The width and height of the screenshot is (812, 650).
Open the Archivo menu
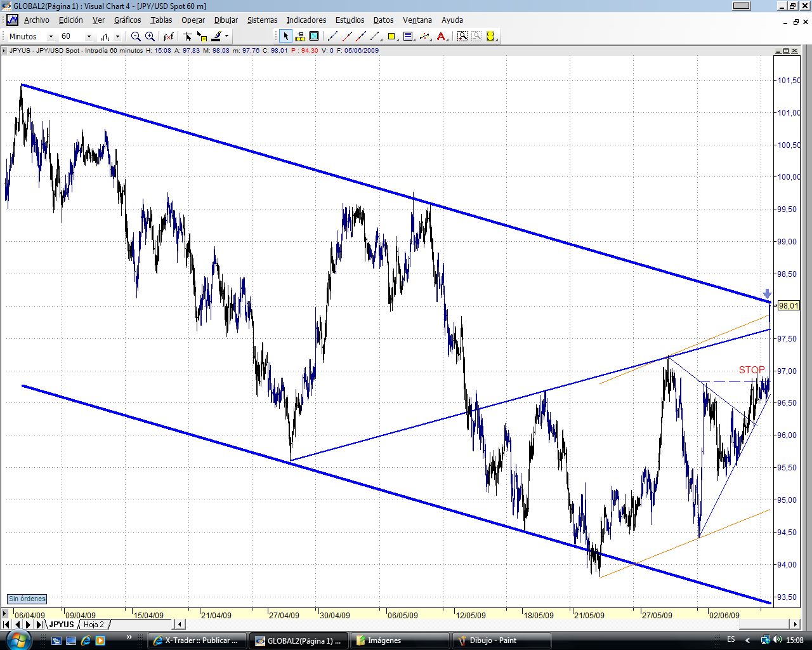(37, 20)
